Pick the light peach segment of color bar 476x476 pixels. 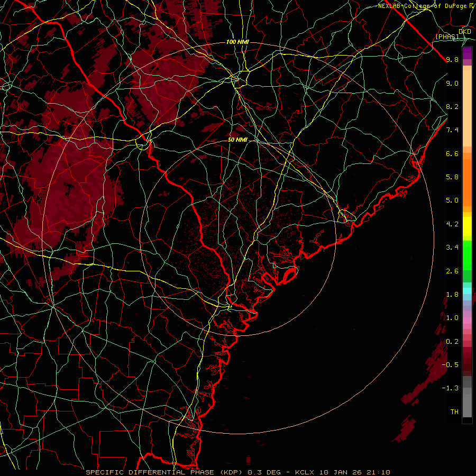pos(467,108)
